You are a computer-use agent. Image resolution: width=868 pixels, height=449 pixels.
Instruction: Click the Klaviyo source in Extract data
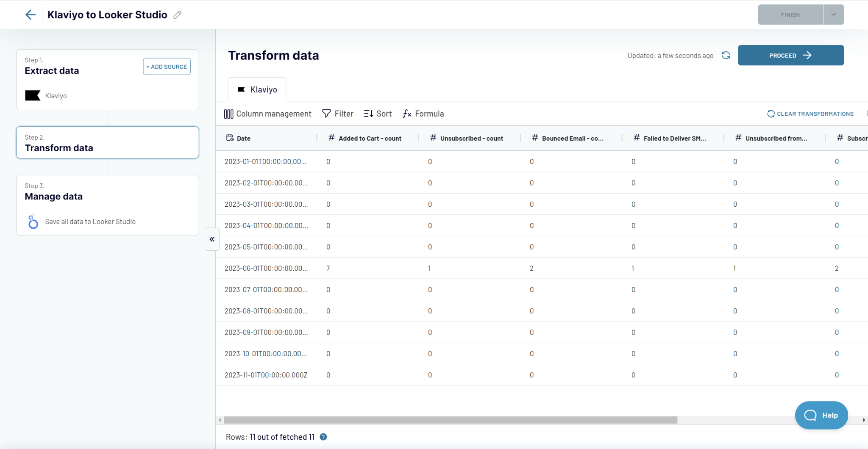pos(56,96)
